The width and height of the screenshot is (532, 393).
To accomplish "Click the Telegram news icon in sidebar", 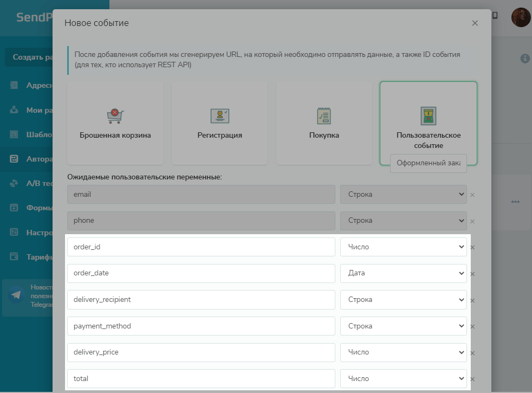I will coord(17,295).
